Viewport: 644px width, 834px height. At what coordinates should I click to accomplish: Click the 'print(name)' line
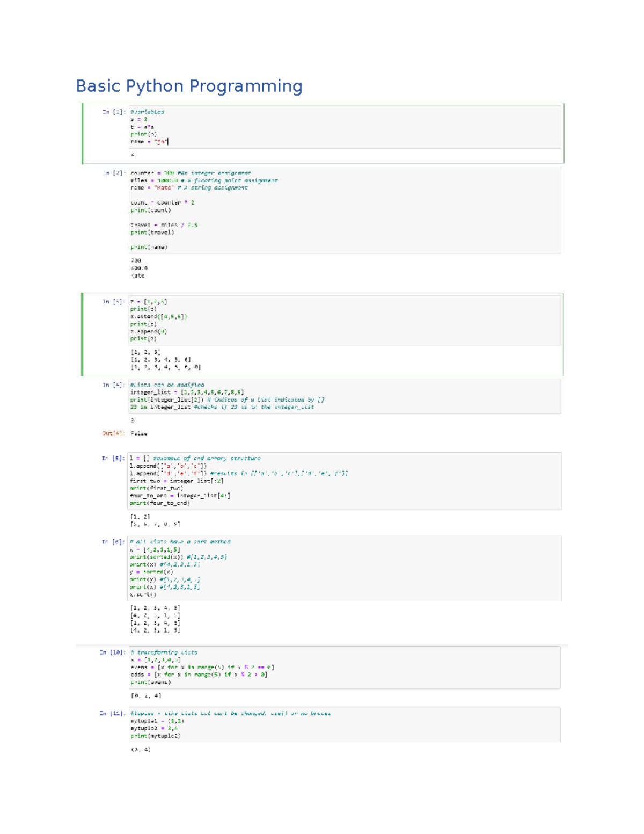pyautogui.click(x=149, y=248)
